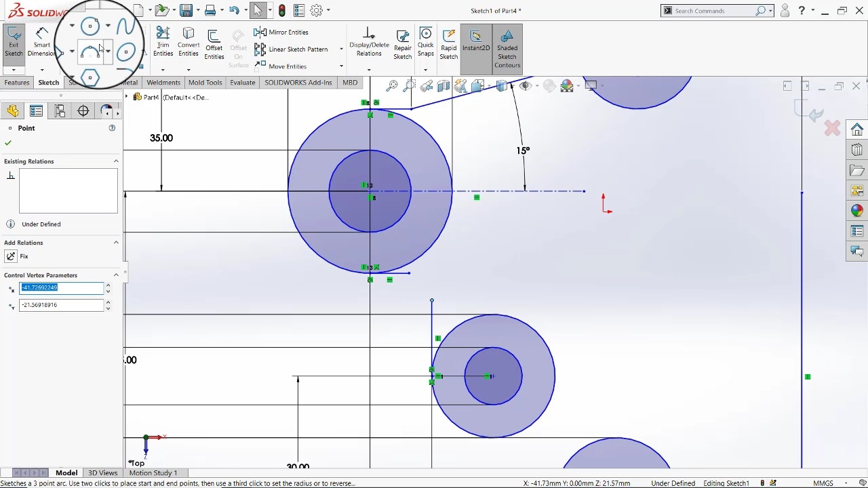Click the X coordinate input field
Viewport: 868px width, 488px height.
[x=61, y=288]
